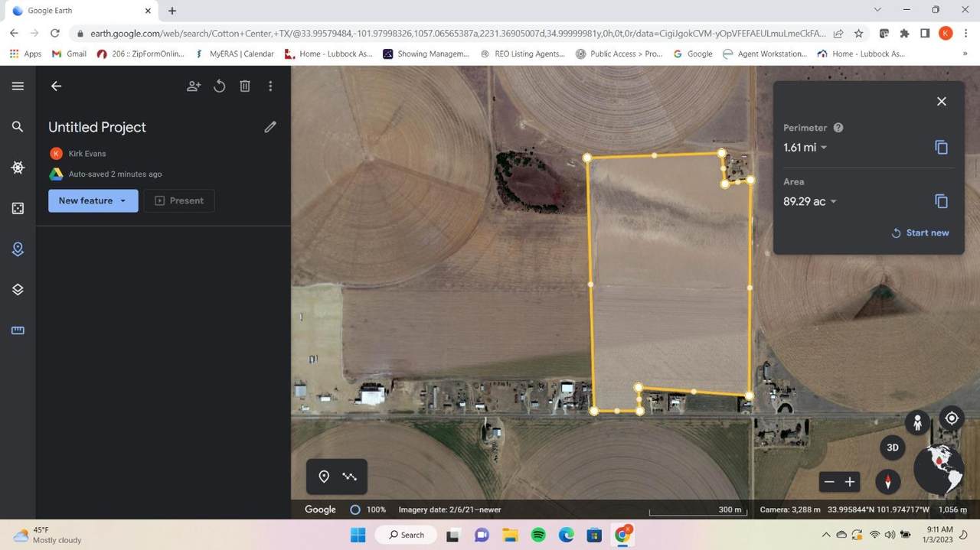Open more project options (three dots)
The width and height of the screenshot is (980, 550).
click(270, 86)
